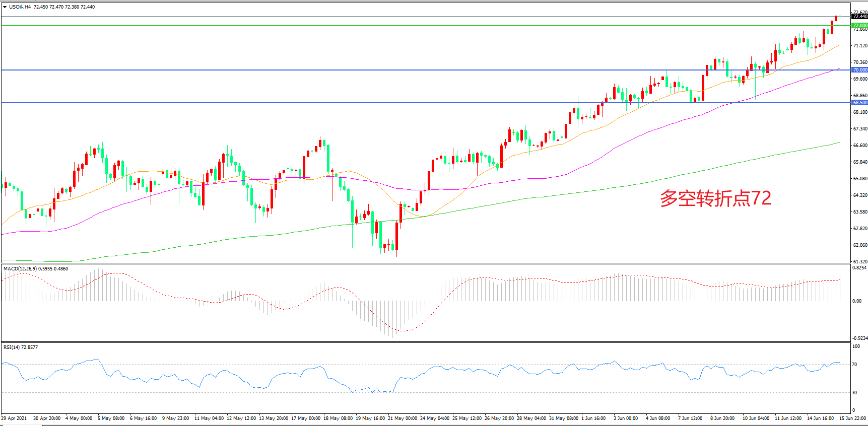Click the 61.320 price axis value
The image size is (868, 426).
tap(860, 262)
